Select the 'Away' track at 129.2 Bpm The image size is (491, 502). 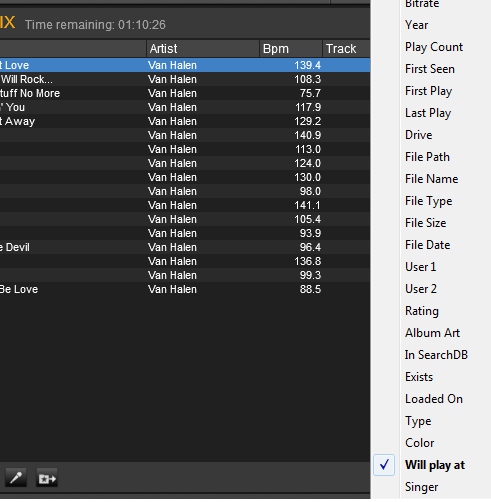(185, 121)
